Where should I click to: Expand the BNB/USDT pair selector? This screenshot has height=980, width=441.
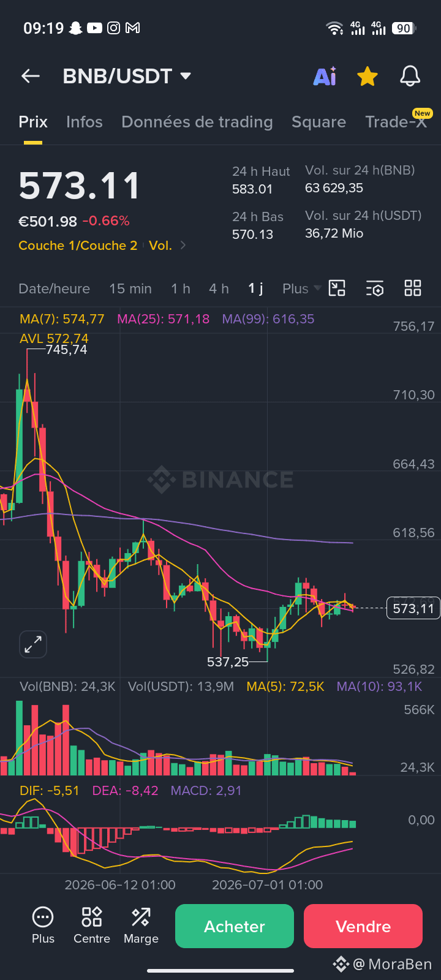point(186,76)
